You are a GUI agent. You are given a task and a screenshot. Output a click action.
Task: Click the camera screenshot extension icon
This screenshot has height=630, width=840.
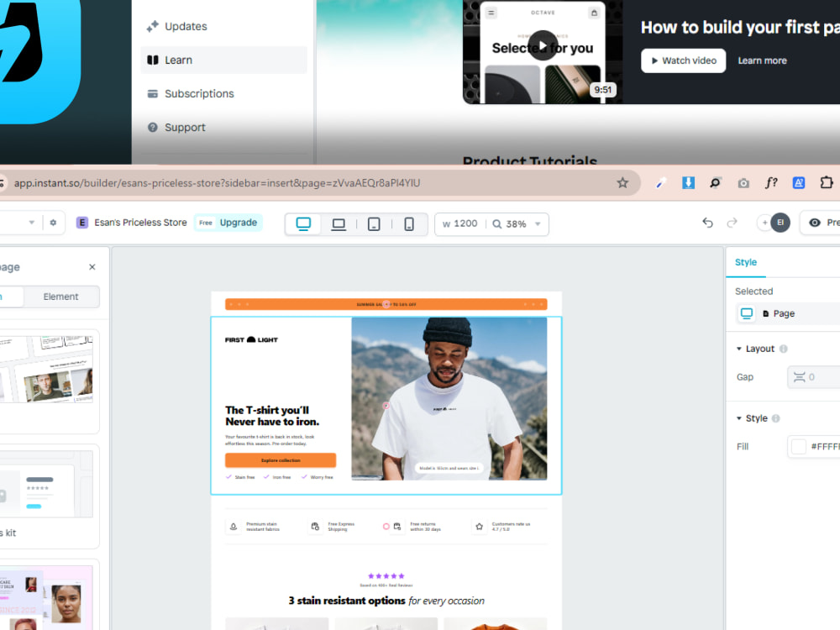coord(743,183)
